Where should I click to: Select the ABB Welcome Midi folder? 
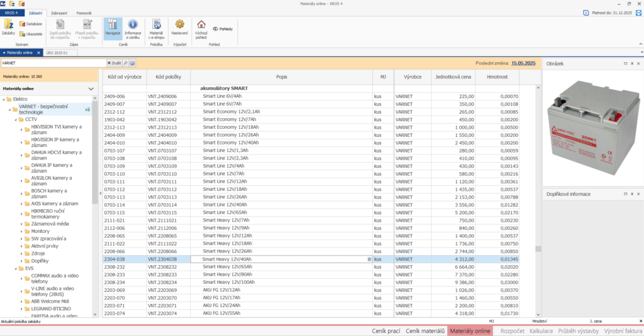click(50, 301)
